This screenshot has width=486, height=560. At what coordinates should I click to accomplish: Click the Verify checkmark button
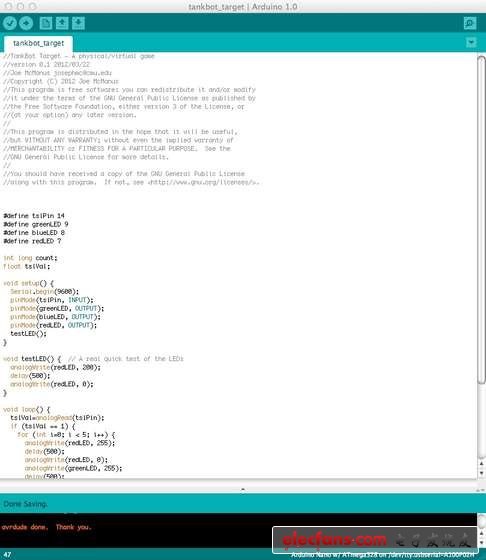coord(10,23)
